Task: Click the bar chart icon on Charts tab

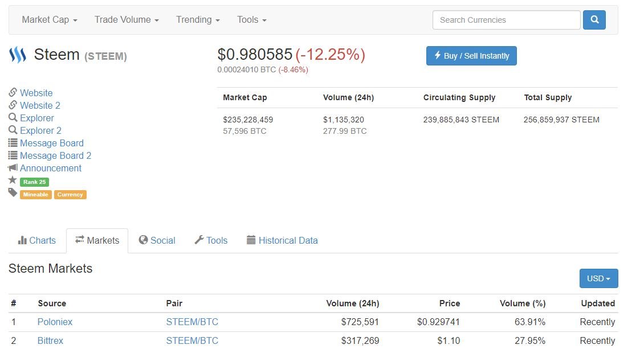Action: click(x=22, y=240)
